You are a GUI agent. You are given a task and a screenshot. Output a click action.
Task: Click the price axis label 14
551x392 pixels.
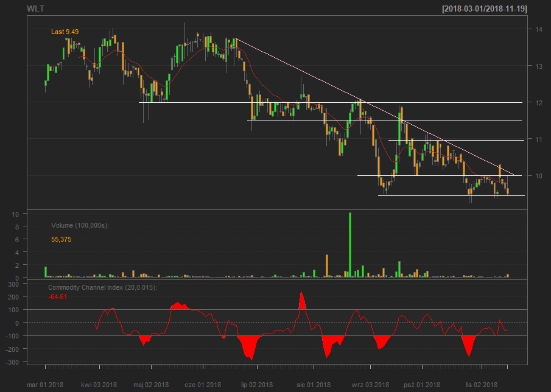point(538,29)
